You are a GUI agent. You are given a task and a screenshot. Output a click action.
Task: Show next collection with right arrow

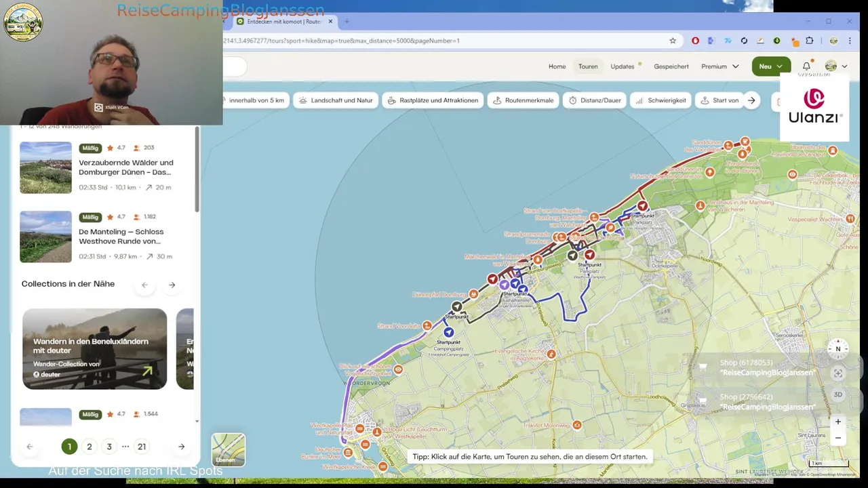[172, 285]
